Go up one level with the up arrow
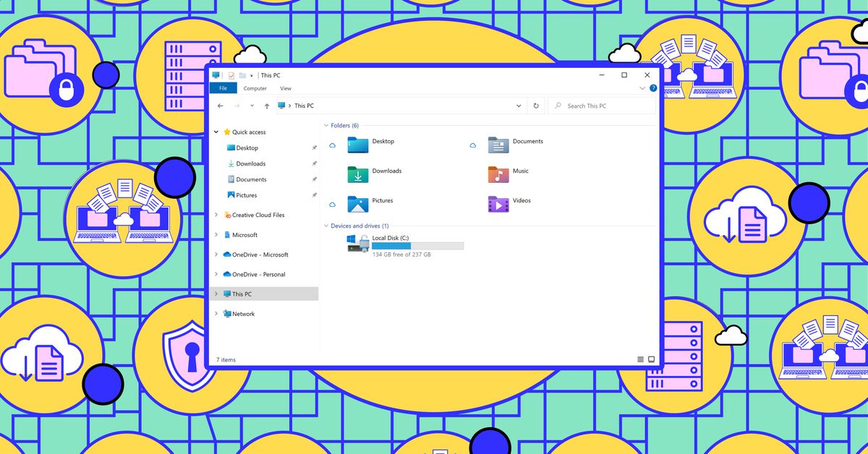This screenshot has width=868, height=454. point(267,106)
